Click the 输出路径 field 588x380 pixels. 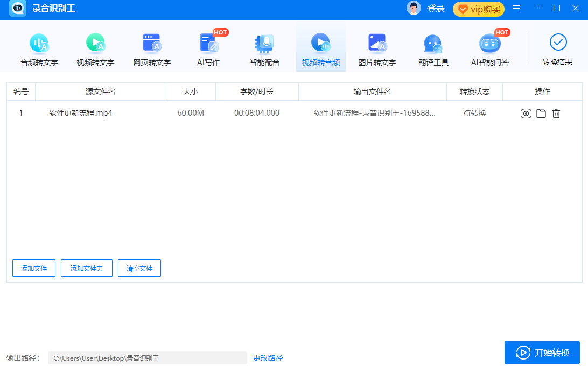pyautogui.click(x=147, y=358)
